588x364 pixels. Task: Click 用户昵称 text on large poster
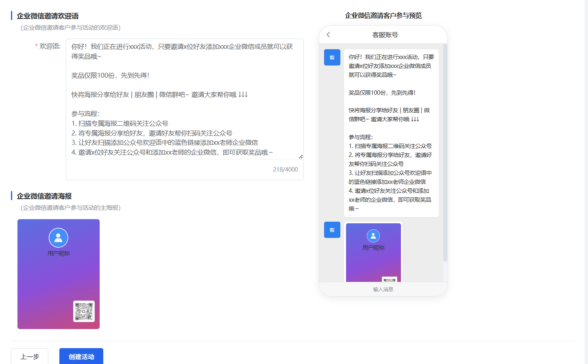59,253
